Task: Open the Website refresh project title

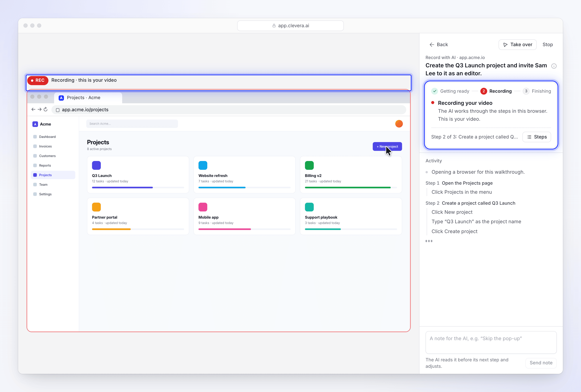Action: click(x=213, y=176)
